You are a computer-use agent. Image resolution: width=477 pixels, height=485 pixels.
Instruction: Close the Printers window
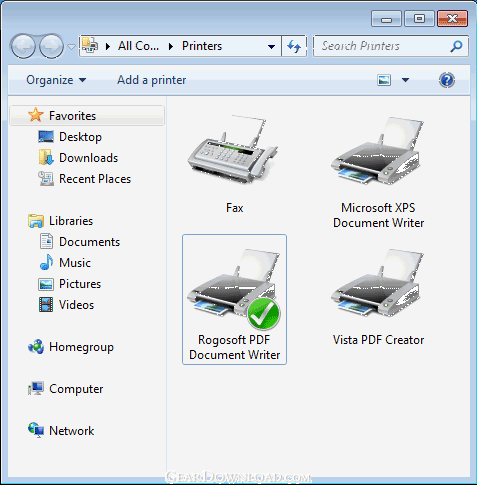[452, 19]
